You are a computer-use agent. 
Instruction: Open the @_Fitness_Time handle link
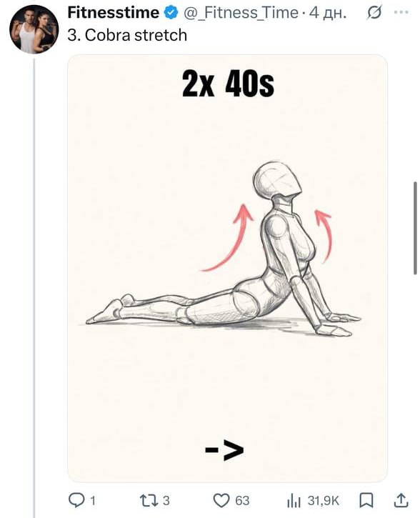(241, 13)
